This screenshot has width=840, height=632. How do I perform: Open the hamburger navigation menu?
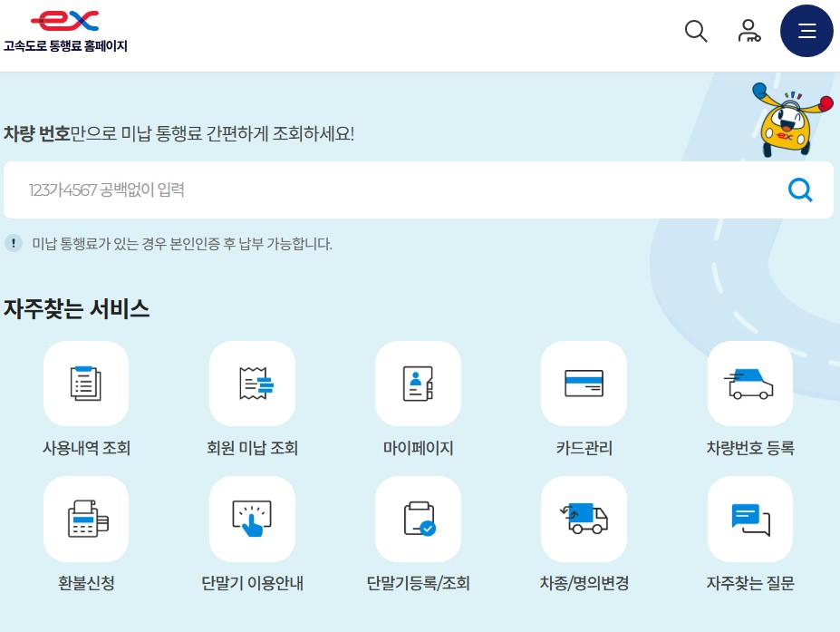click(x=806, y=30)
